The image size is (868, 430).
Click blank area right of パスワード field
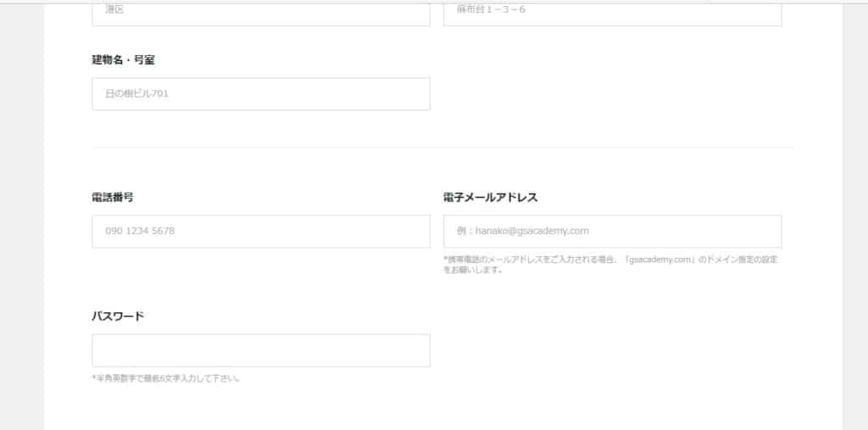(x=610, y=350)
